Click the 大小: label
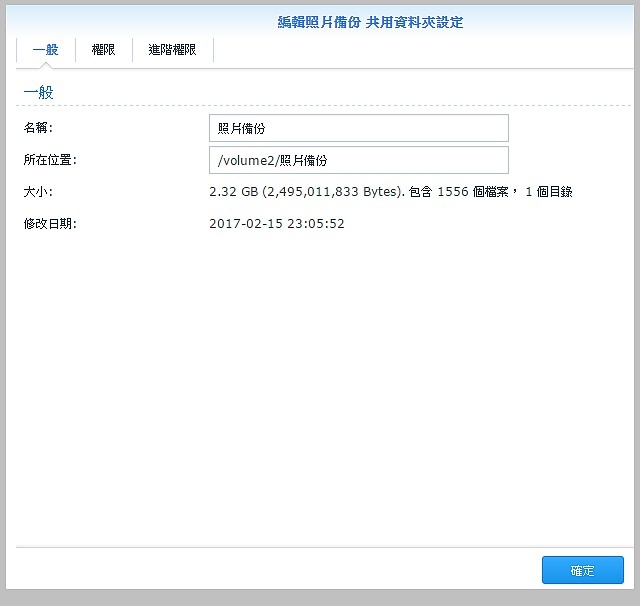Viewport: 640px width, 606px height. click(x=38, y=191)
